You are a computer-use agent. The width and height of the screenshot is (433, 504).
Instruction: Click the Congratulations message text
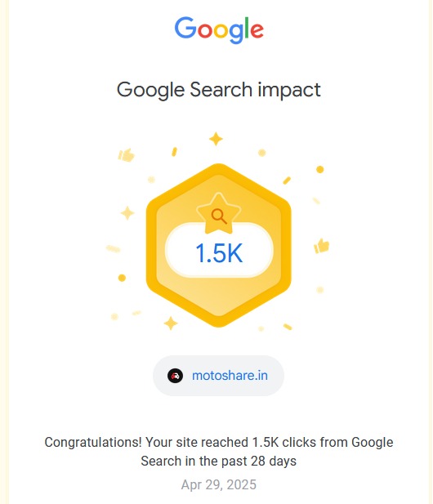tap(219, 452)
